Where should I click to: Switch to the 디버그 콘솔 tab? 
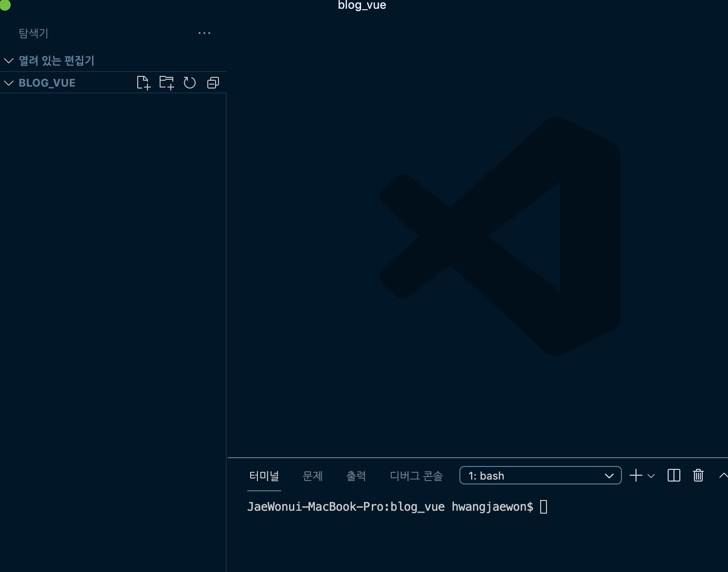click(x=417, y=476)
